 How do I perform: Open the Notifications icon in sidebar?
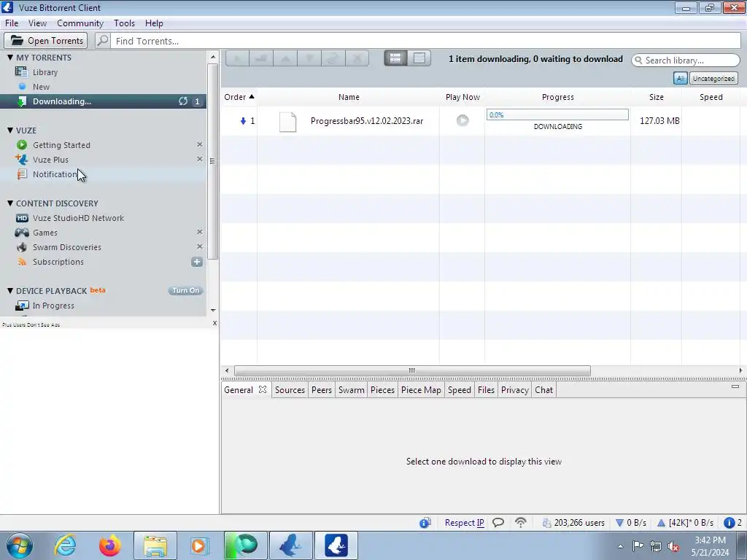point(22,174)
